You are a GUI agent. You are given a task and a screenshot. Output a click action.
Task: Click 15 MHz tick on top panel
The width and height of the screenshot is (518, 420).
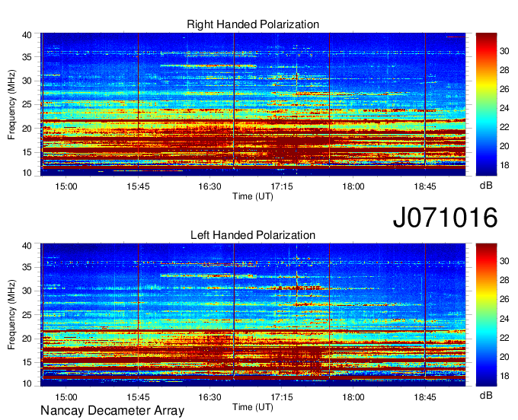[27, 152]
